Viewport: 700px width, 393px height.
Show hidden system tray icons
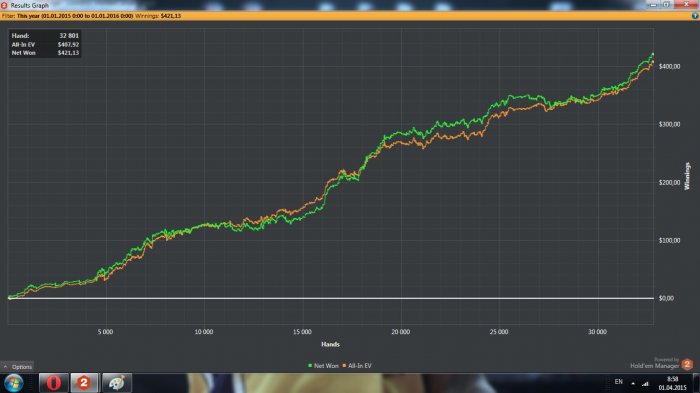tap(633, 383)
